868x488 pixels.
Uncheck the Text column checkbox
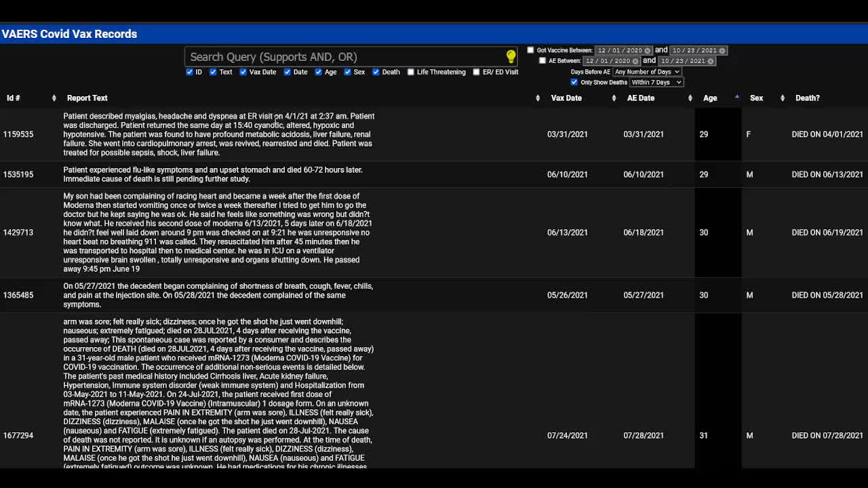click(213, 72)
